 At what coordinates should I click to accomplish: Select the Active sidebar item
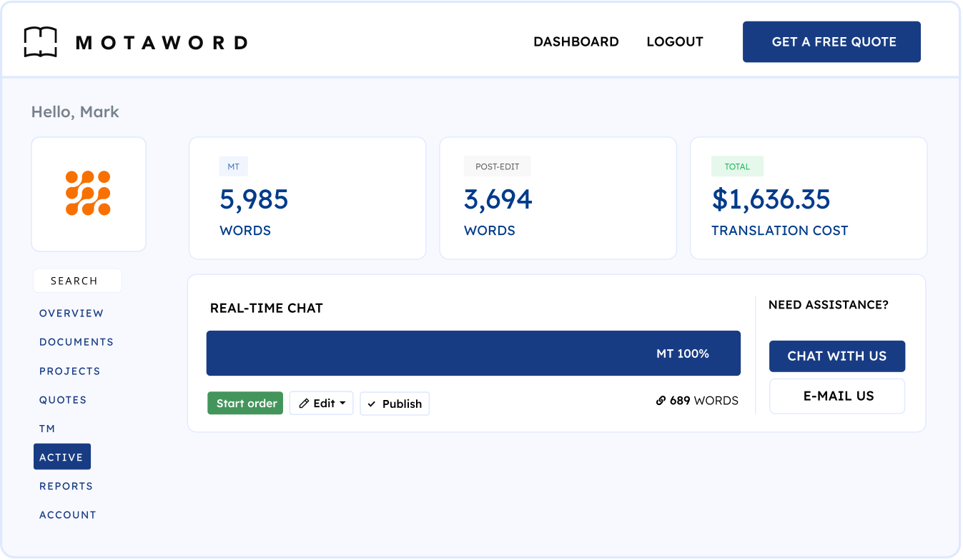62,456
